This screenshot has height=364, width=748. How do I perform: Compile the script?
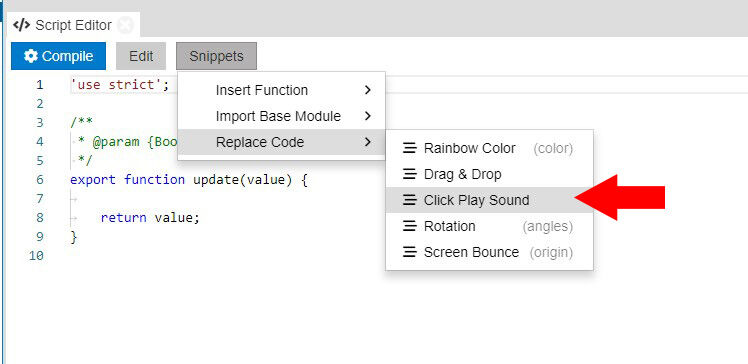58,56
